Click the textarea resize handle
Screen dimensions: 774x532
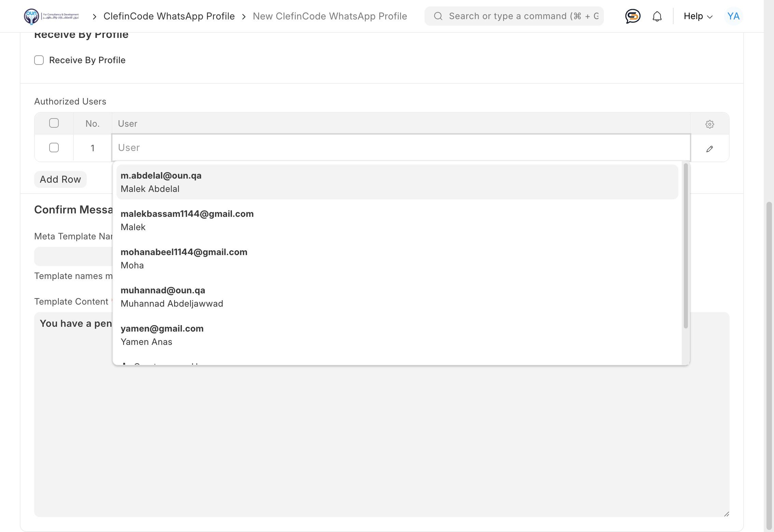727,514
